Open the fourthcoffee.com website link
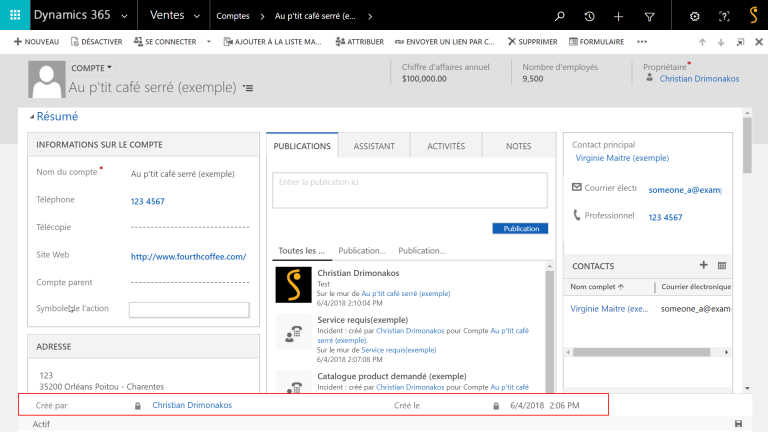768x432 pixels. point(189,256)
